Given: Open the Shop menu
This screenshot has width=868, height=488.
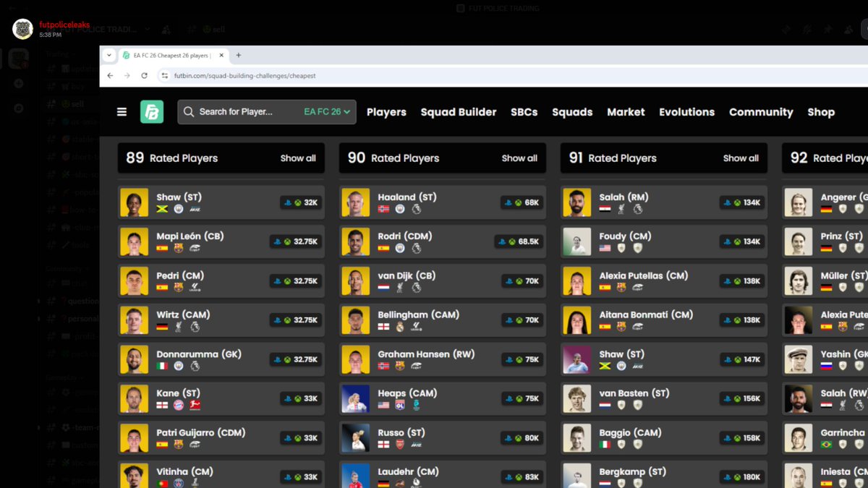Looking at the screenshot, I should tap(821, 112).
